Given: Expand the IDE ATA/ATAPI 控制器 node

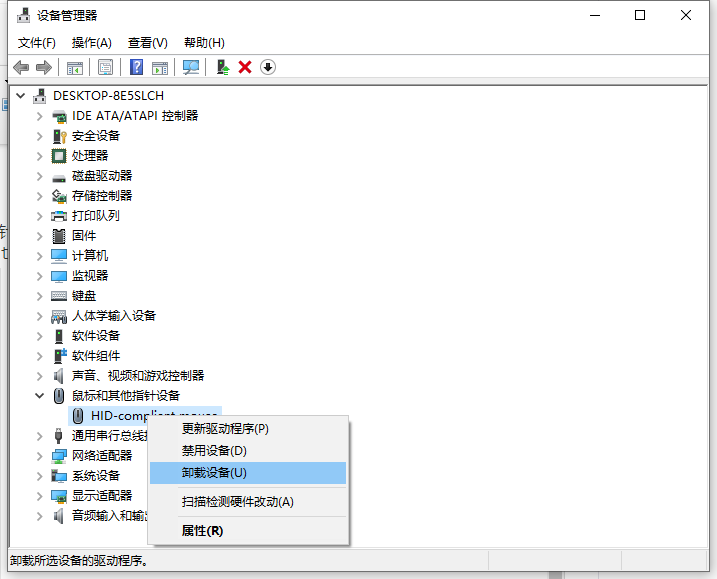Looking at the screenshot, I should (40, 116).
